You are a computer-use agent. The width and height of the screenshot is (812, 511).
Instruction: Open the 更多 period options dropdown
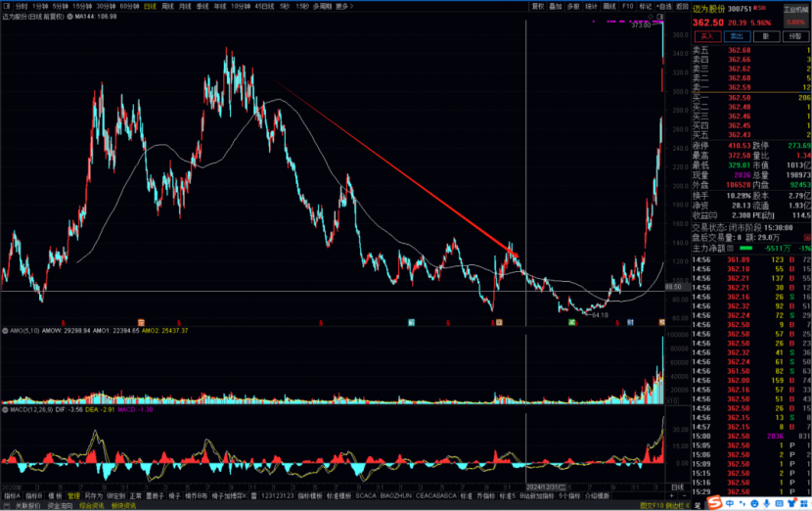[342, 5]
